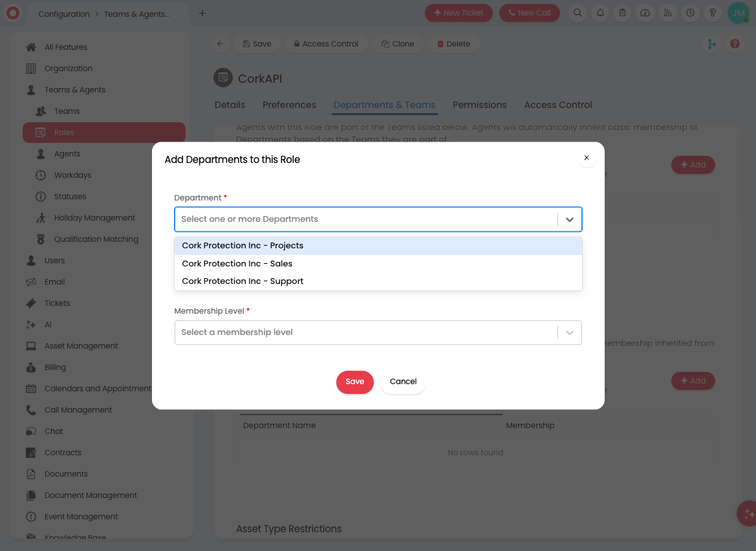Click the toolbar Save button
This screenshot has width=756, height=551.
257,44
